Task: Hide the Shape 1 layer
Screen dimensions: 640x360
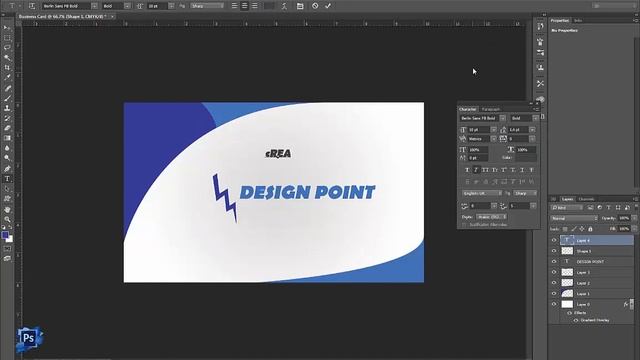Action: coord(554,251)
